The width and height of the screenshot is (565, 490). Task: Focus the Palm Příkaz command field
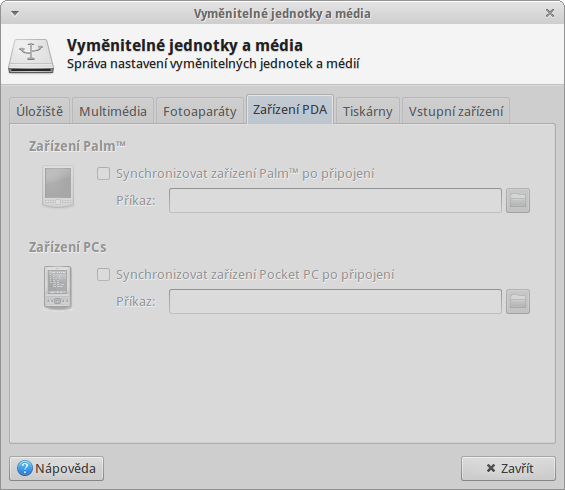click(335, 200)
